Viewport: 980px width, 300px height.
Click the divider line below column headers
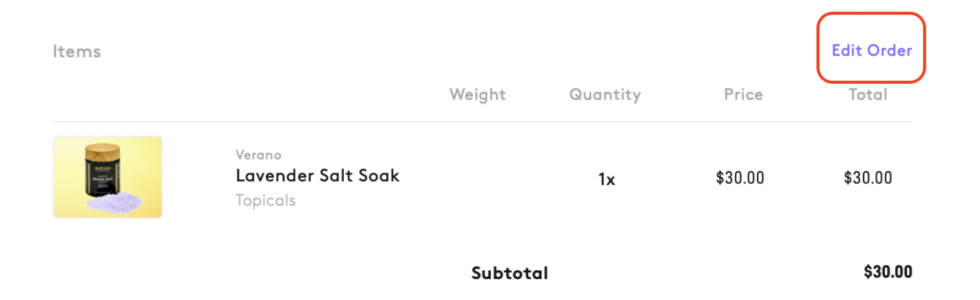[482, 122]
